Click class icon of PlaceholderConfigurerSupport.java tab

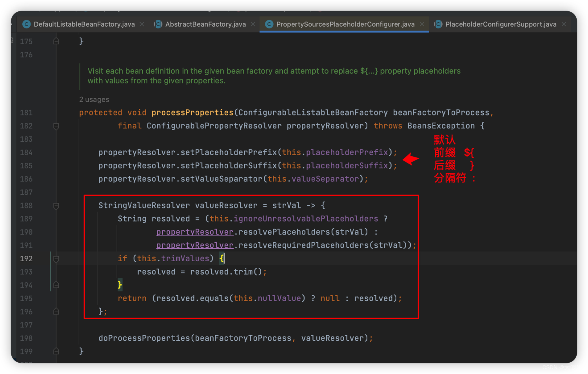tap(438, 24)
